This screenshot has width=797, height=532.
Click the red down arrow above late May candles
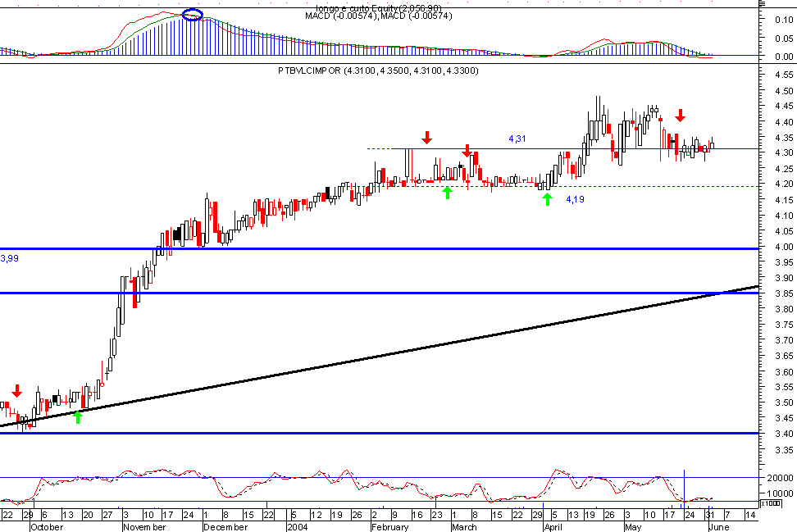click(680, 116)
